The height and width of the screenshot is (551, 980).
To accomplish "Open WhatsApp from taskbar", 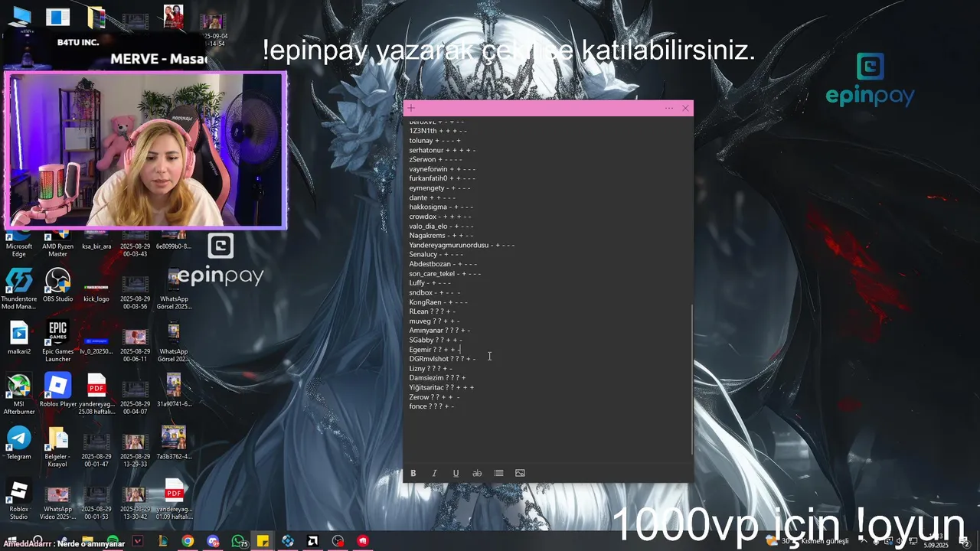I will point(238,541).
